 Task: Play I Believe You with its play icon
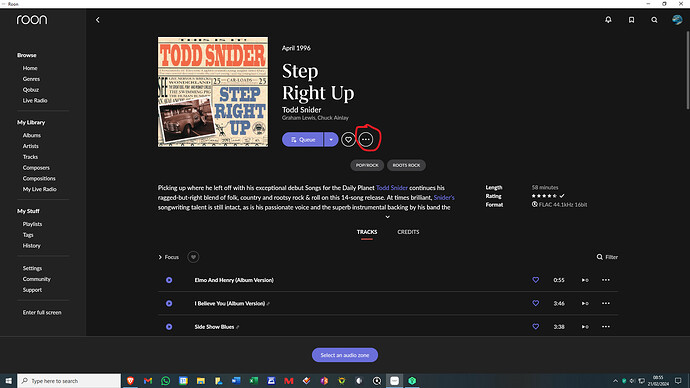point(585,304)
